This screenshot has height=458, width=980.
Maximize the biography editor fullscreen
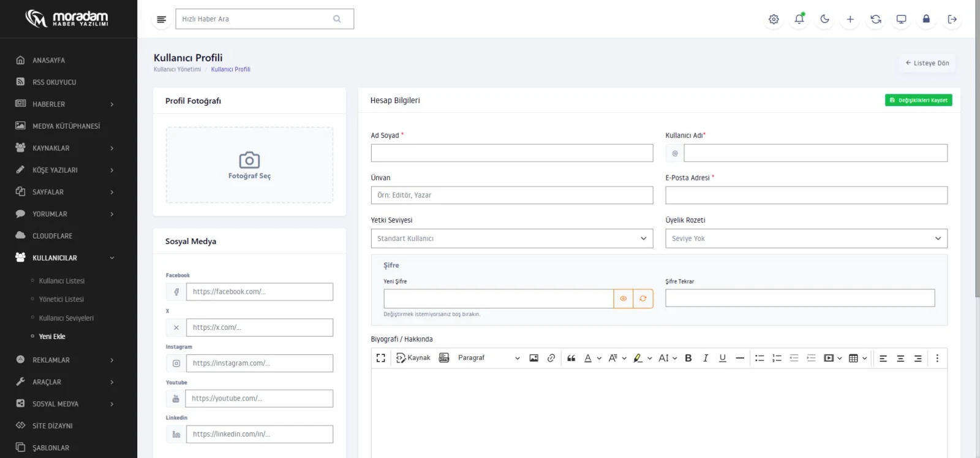tap(381, 358)
